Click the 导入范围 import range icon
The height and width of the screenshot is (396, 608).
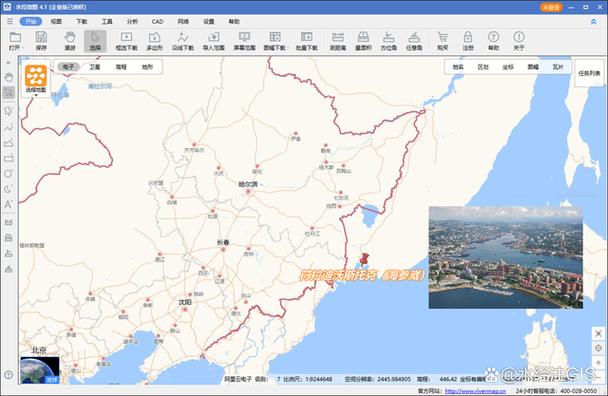tap(213, 37)
